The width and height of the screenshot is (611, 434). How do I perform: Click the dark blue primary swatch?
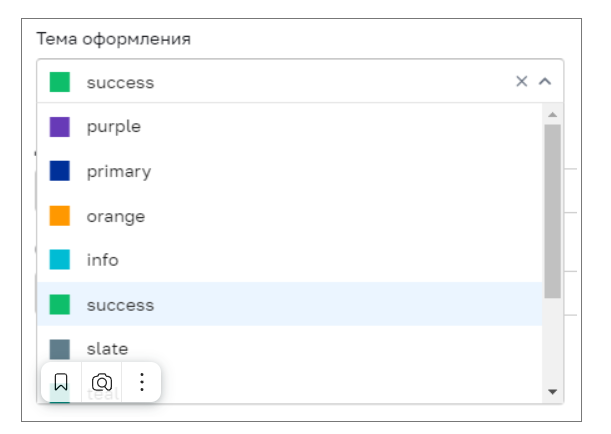[60, 171]
